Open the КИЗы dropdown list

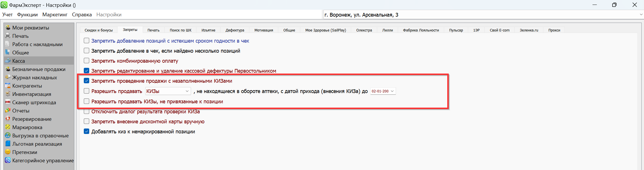(187, 91)
